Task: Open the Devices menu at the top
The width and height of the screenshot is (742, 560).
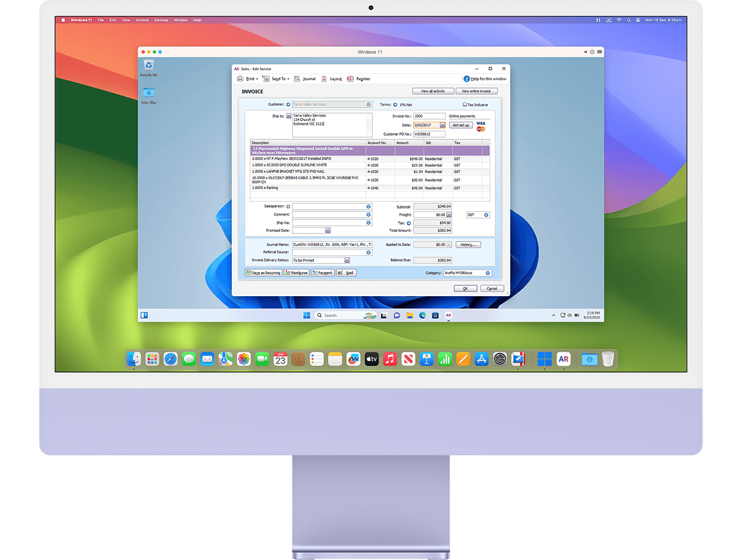Action: tap(161, 20)
